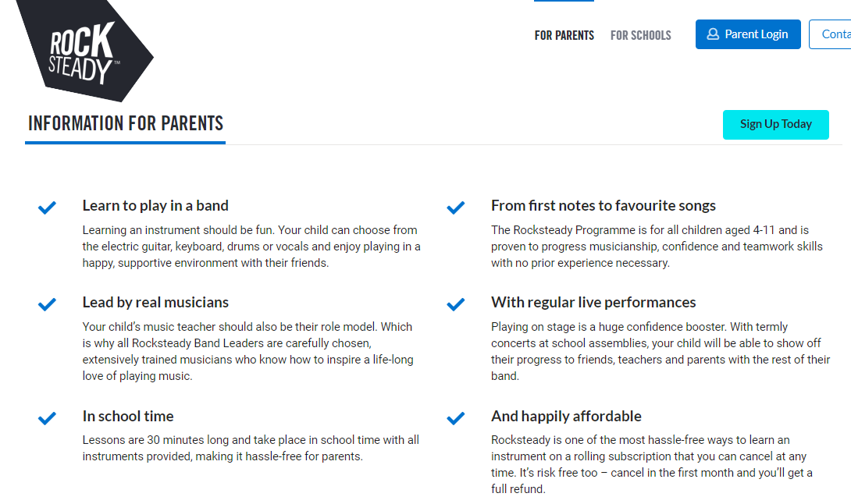Click the Sign Up Today button
This screenshot has height=504, width=851.
click(775, 124)
